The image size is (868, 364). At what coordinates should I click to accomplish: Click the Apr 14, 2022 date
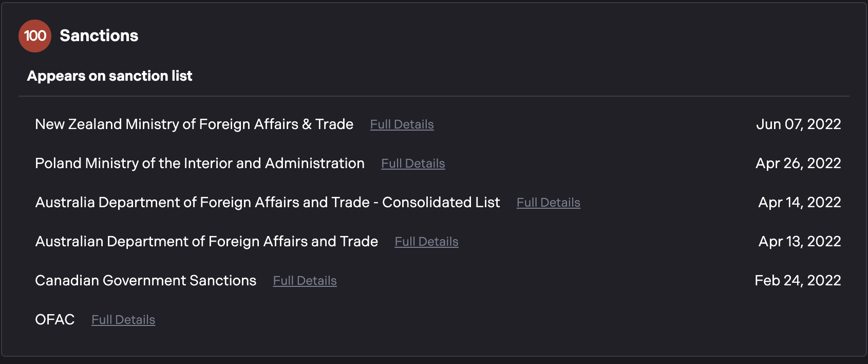799,203
